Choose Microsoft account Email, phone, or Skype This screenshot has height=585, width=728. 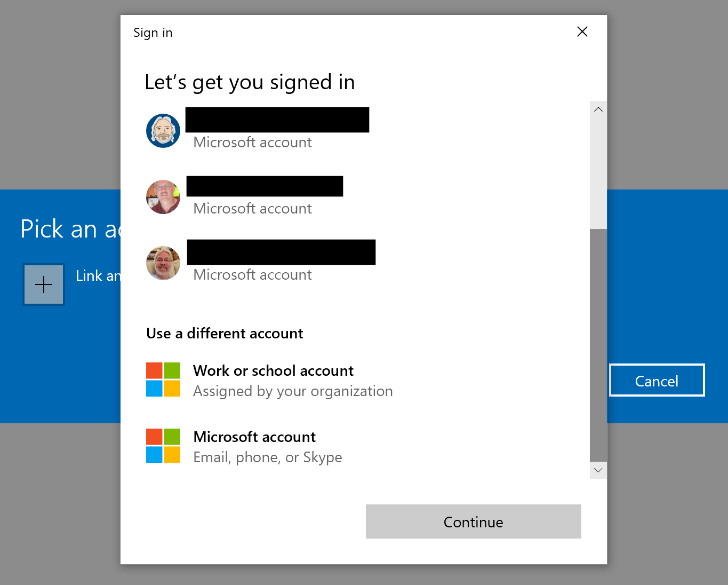point(254,437)
